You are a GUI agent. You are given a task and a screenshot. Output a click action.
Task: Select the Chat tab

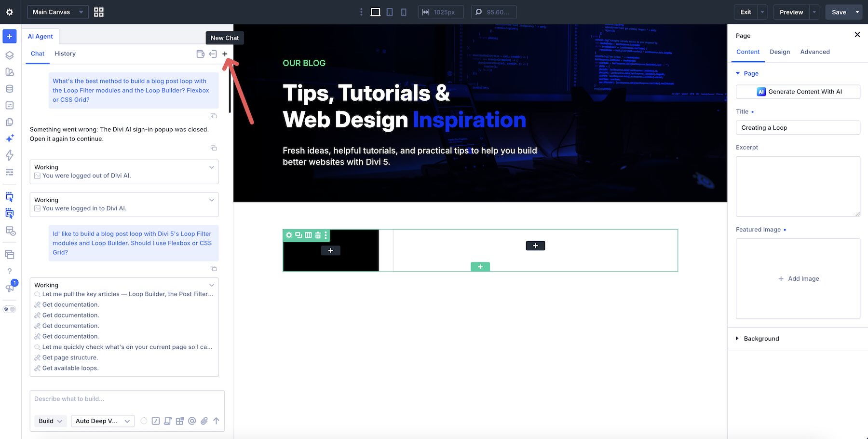(x=38, y=54)
